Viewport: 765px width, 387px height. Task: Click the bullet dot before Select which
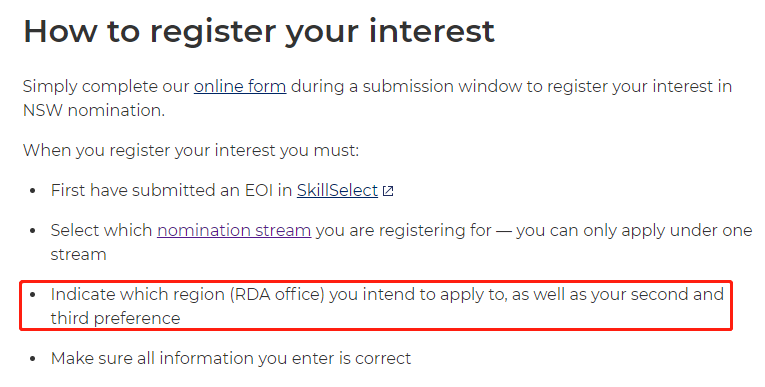pos(33,231)
